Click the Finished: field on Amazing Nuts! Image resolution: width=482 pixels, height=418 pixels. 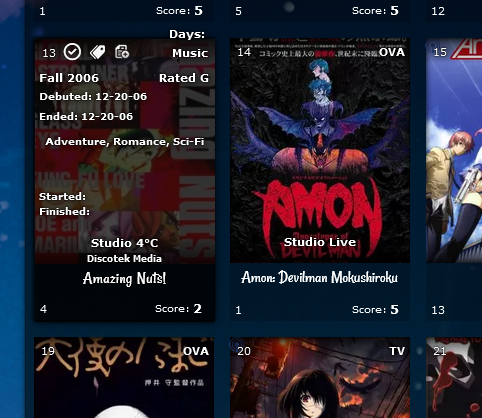pos(64,212)
